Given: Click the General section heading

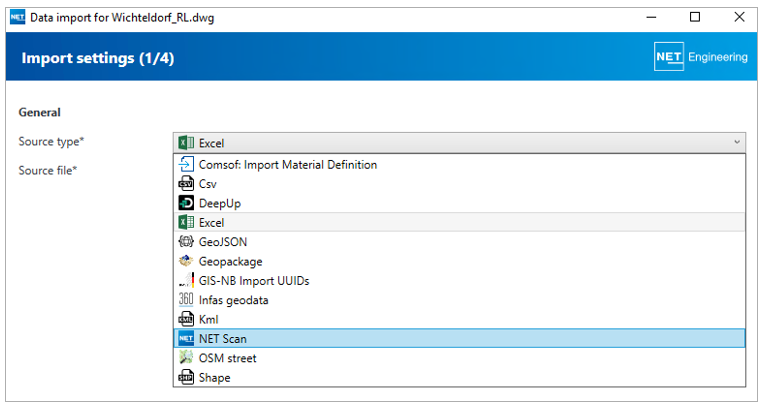Looking at the screenshot, I should pyautogui.click(x=39, y=112).
